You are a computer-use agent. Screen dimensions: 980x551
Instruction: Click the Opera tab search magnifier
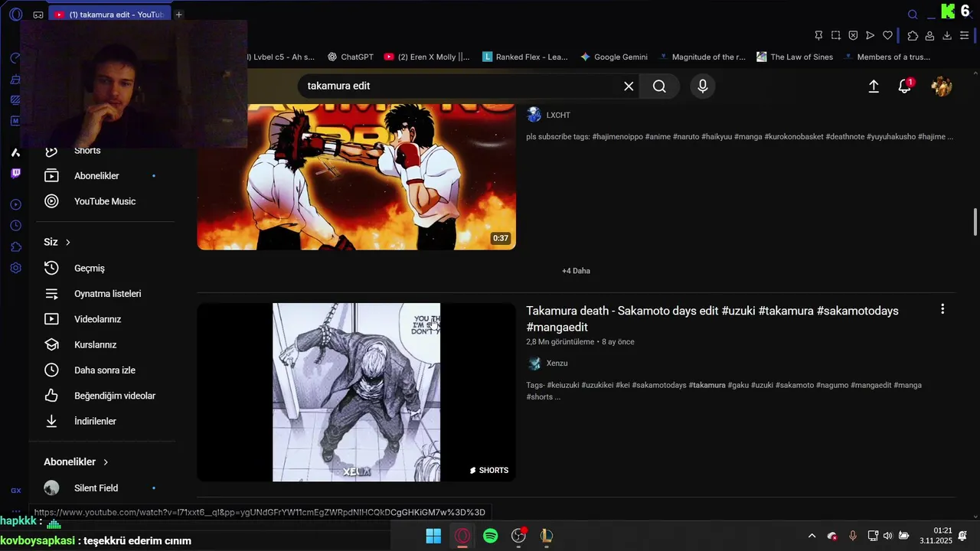(913, 14)
